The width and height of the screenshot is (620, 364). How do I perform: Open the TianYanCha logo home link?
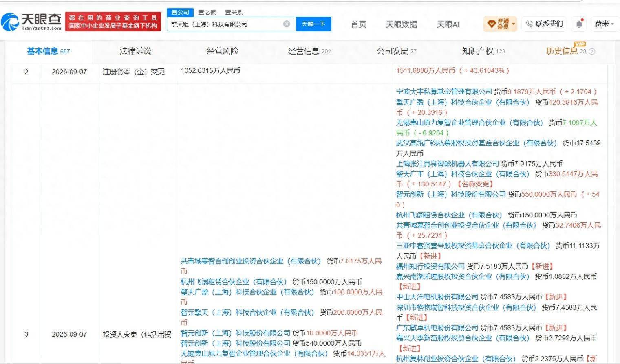(32, 22)
